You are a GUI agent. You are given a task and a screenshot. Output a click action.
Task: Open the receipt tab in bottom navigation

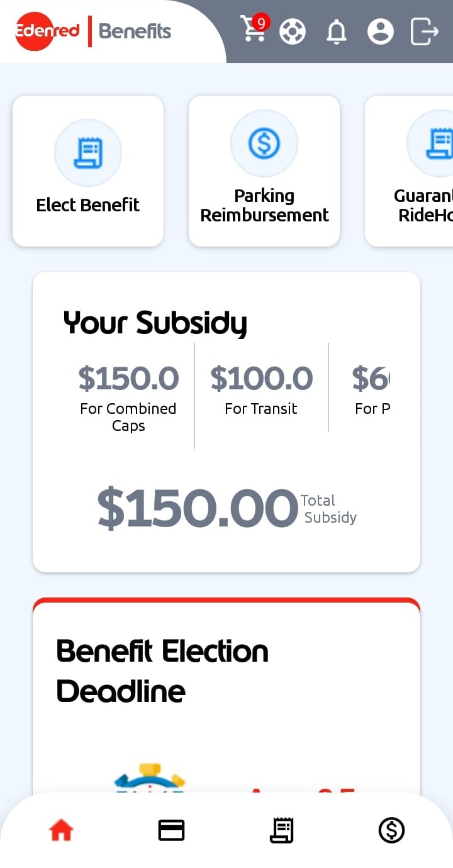tap(282, 830)
